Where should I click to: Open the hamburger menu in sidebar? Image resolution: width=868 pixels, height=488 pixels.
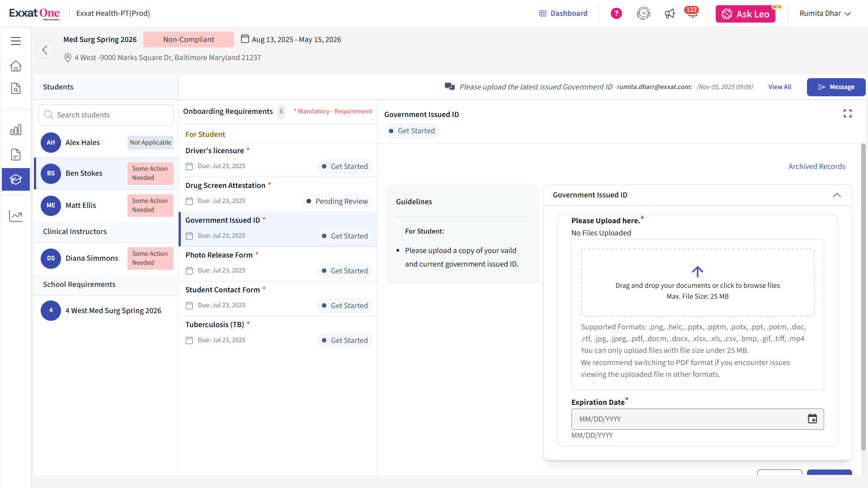coord(16,41)
